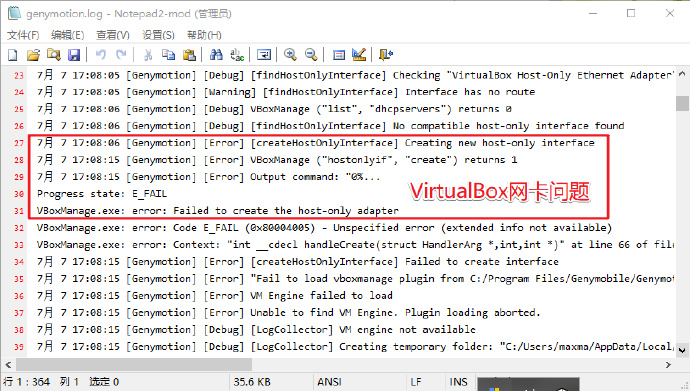
Task: Open the 文件(F) menu
Action: 23,35
